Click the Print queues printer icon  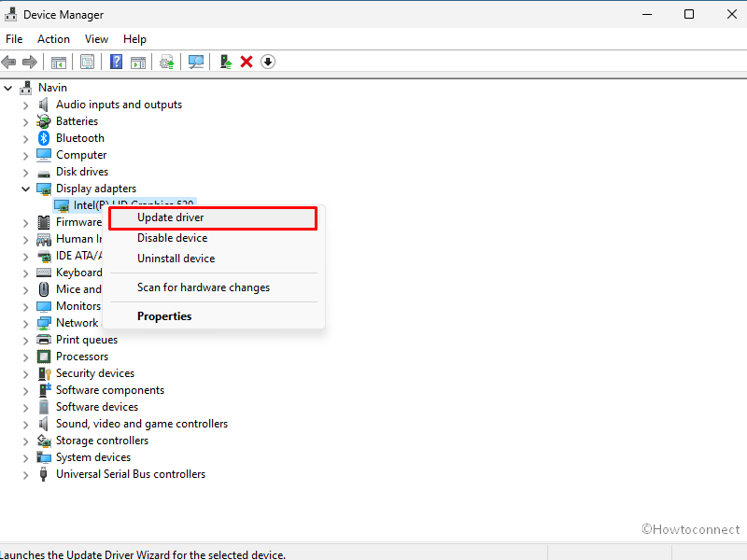click(x=44, y=340)
